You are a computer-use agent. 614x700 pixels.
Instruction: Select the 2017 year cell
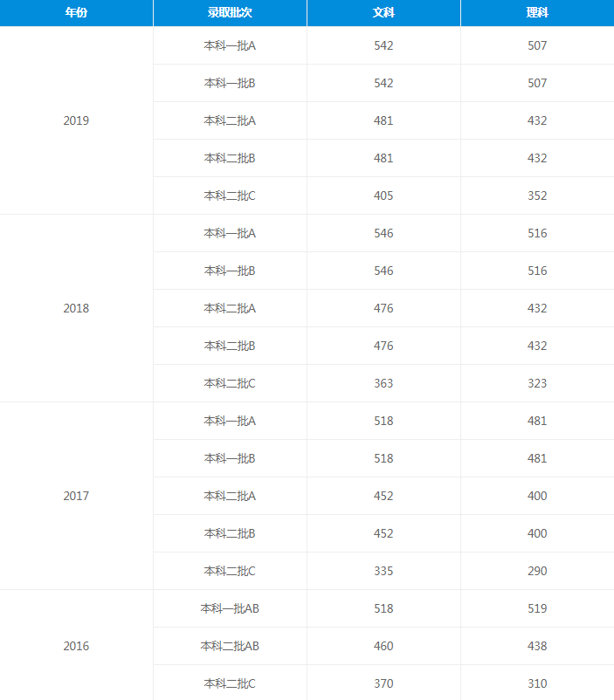(x=76, y=496)
